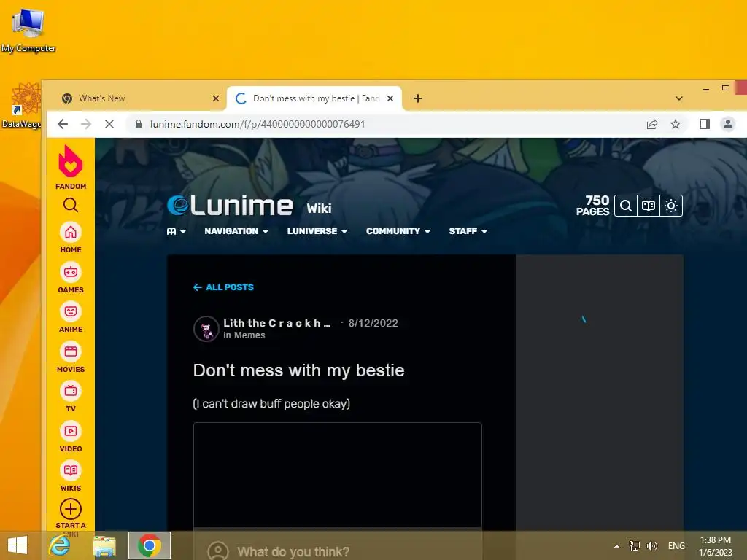
Task: Click the share page icon in address bar
Action: click(x=652, y=124)
